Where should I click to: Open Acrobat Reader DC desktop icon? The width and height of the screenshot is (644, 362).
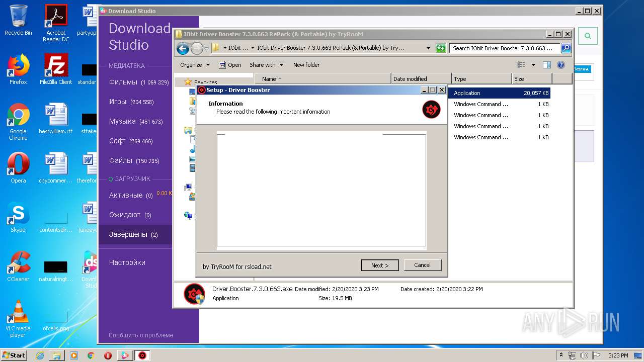click(x=56, y=23)
